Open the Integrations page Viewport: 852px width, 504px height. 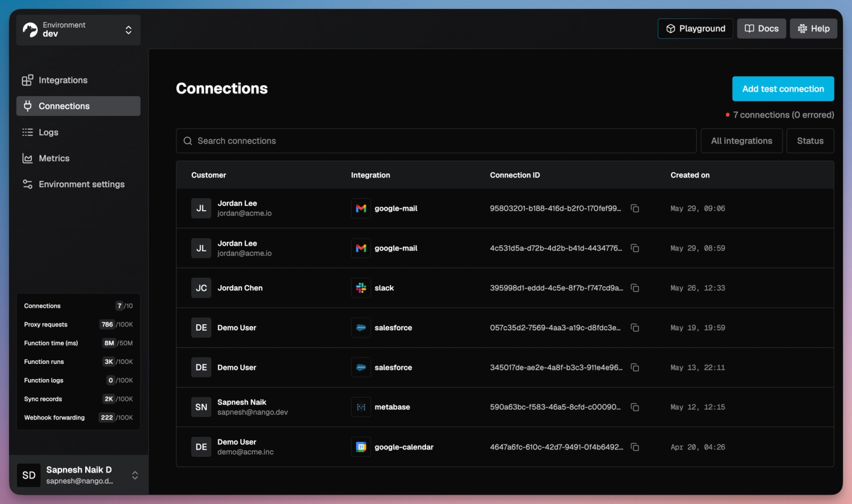78,80
